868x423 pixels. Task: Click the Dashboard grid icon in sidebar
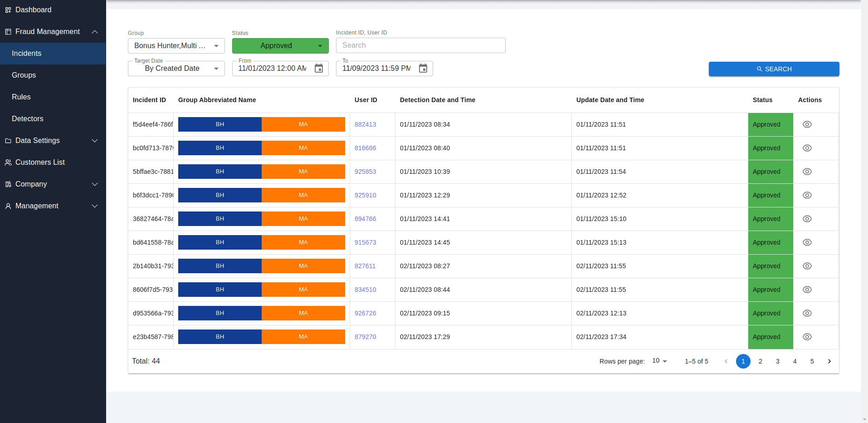tap(8, 10)
